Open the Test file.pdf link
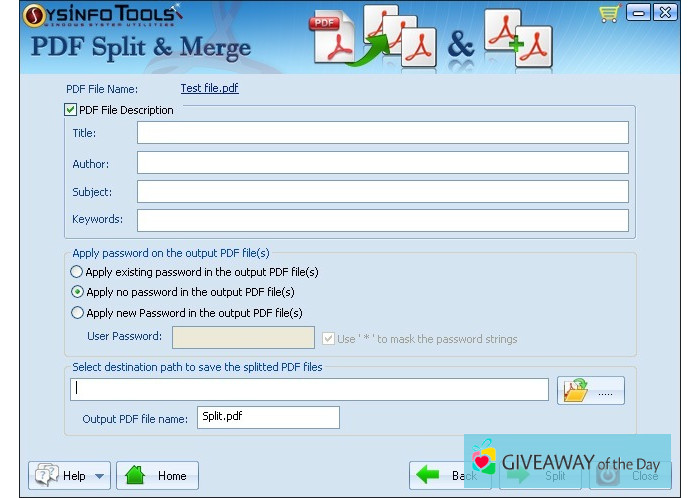This screenshot has height=498, width=700. click(x=209, y=88)
